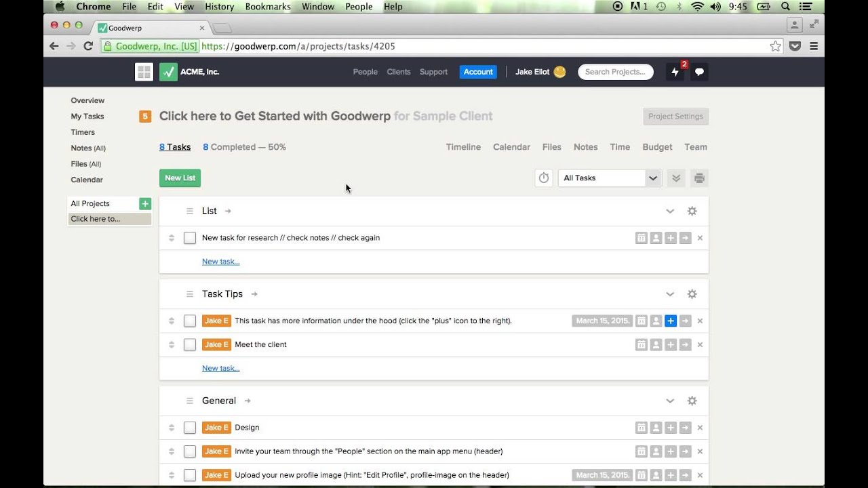868x488 pixels.
Task: Open My Tasks in the left sidebar
Action: (x=87, y=117)
